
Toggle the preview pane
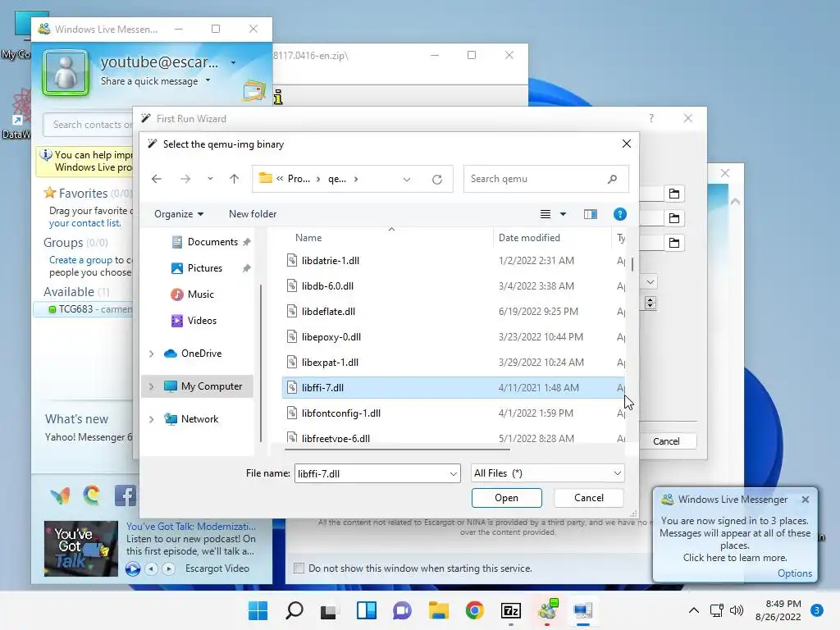591,214
